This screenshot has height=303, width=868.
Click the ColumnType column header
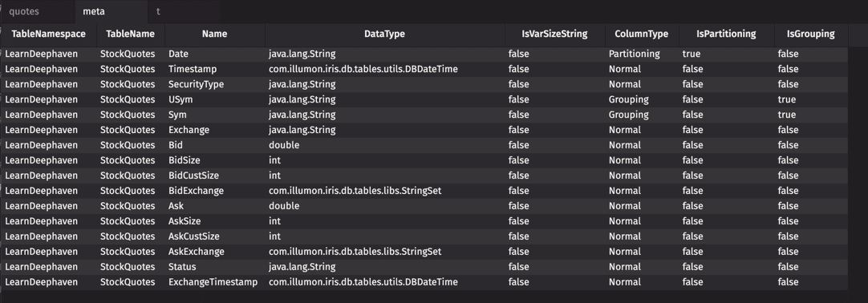642,34
